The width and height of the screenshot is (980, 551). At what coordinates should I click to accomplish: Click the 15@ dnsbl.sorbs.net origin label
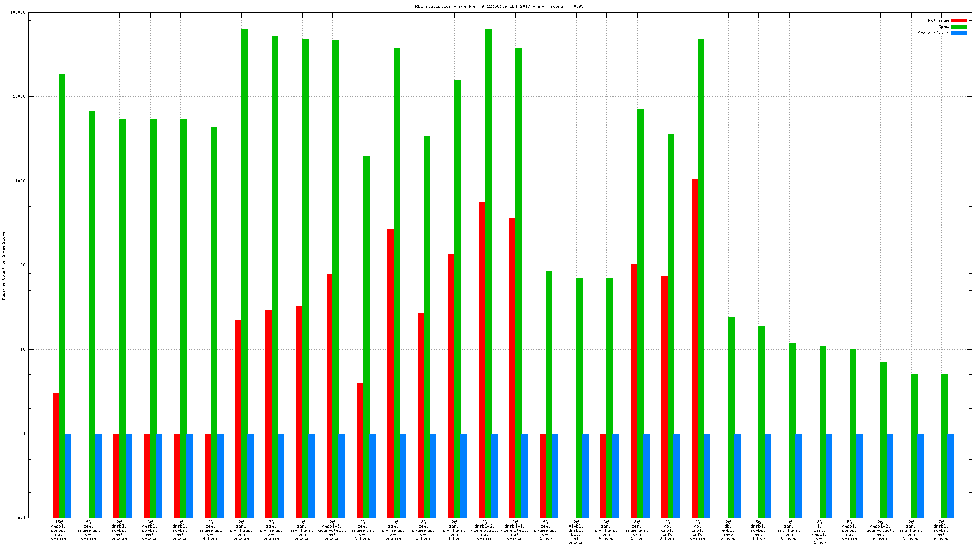pos(59,530)
